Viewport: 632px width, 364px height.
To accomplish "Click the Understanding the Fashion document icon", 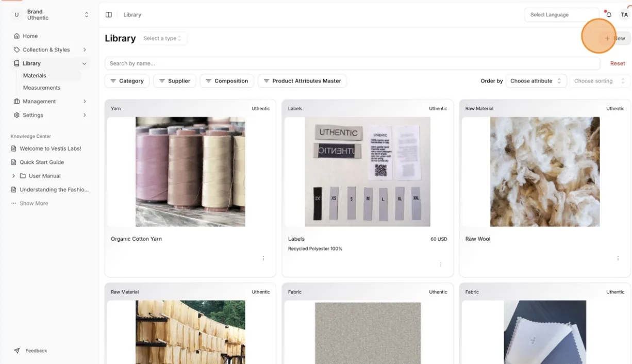I will [x=14, y=189].
